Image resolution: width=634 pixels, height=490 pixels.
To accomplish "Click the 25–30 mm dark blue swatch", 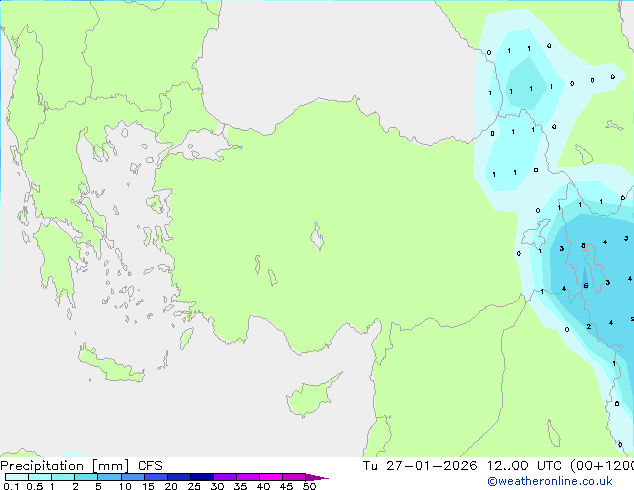I will coord(201,477).
